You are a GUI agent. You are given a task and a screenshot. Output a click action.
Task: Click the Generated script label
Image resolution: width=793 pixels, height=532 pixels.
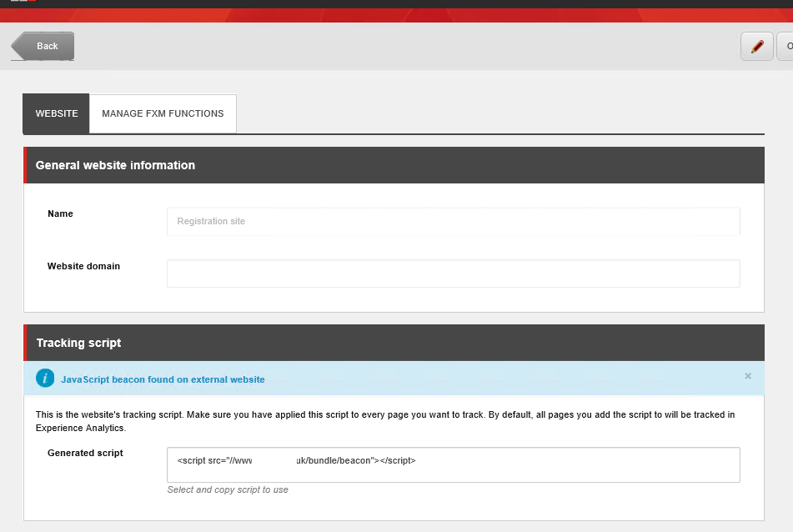click(85, 453)
